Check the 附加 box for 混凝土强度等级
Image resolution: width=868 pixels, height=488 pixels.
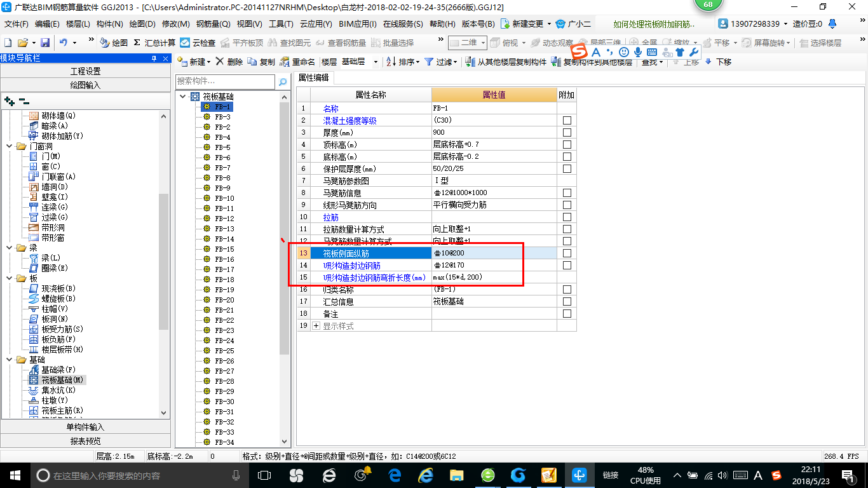click(x=567, y=120)
